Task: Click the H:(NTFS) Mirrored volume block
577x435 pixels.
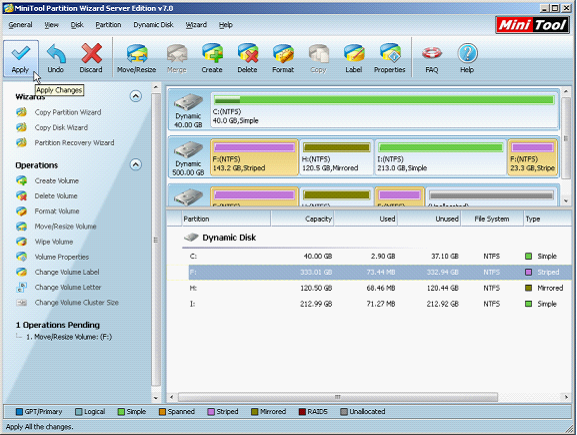Action: pos(336,157)
